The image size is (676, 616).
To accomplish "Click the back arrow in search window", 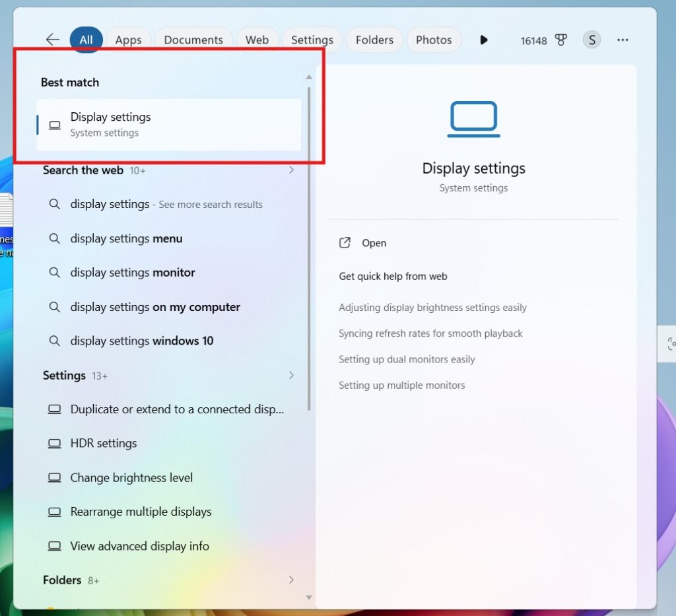I will click(52, 39).
